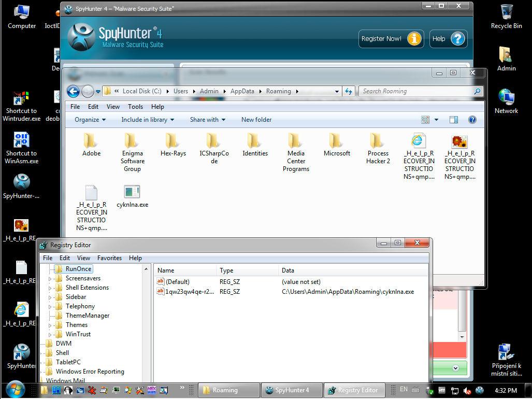The image size is (532, 399).
Task: Open the Explorer File menu
Action: pyautogui.click(x=75, y=107)
